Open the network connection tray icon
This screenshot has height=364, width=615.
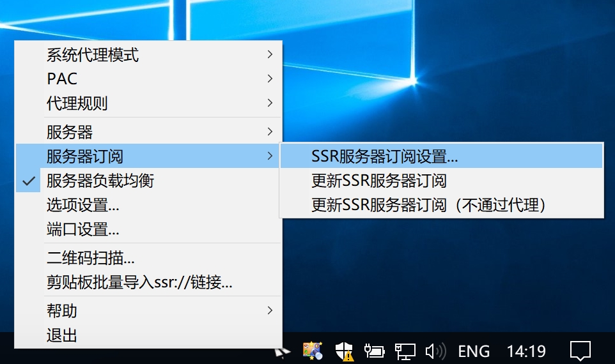pos(405,351)
